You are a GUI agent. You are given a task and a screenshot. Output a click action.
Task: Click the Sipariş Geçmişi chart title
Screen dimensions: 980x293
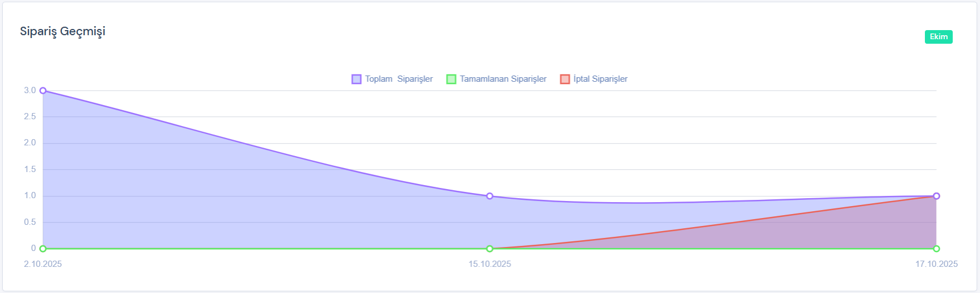coord(62,32)
